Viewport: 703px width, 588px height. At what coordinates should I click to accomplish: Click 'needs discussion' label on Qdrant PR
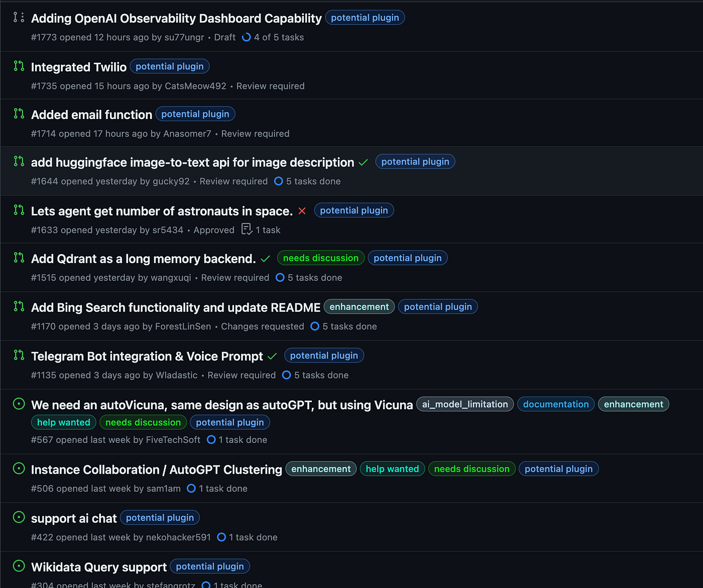(321, 258)
